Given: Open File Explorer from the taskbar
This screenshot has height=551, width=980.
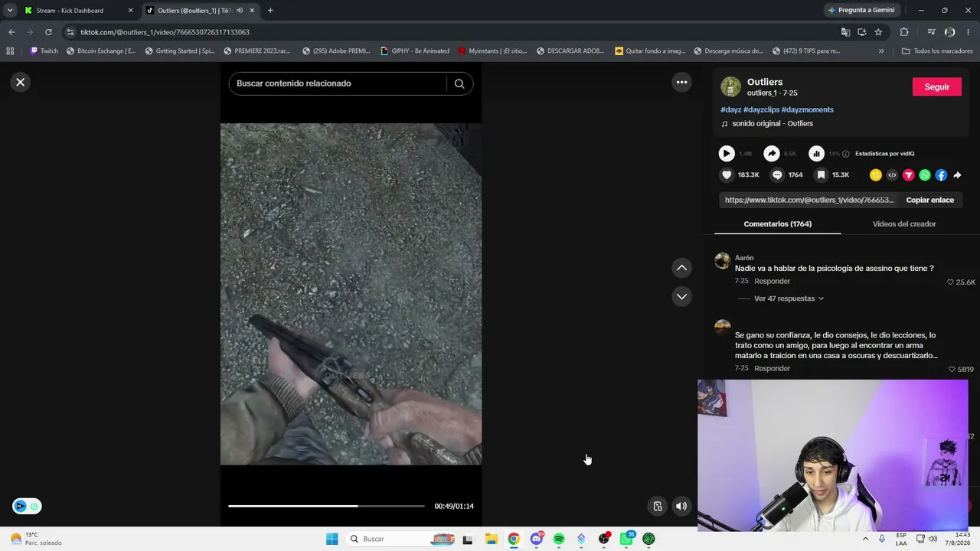Looking at the screenshot, I should [491, 539].
